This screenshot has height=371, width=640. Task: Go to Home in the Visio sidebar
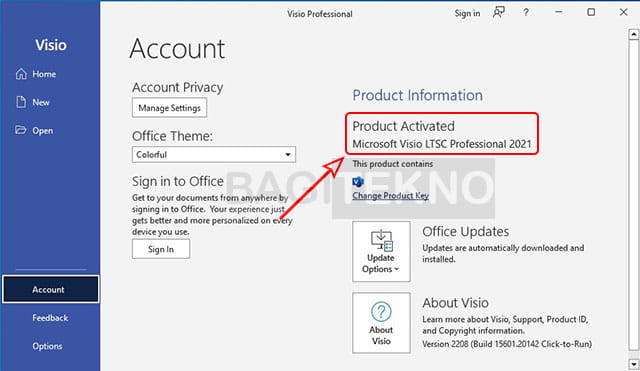pos(36,74)
